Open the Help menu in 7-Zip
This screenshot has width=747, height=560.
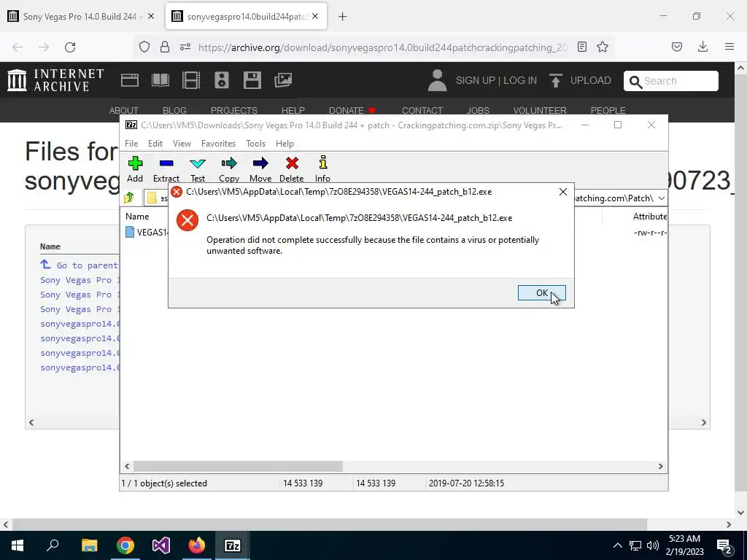tap(285, 144)
